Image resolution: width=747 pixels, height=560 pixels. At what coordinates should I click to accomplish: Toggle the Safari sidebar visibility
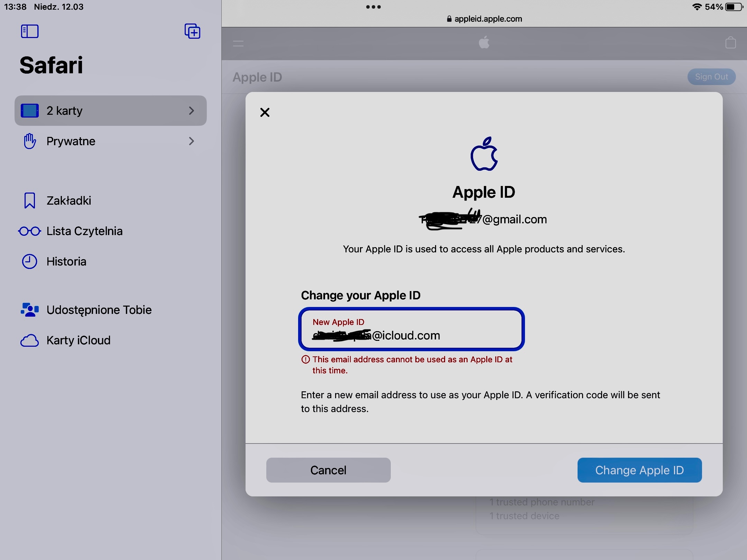pyautogui.click(x=30, y=31)
